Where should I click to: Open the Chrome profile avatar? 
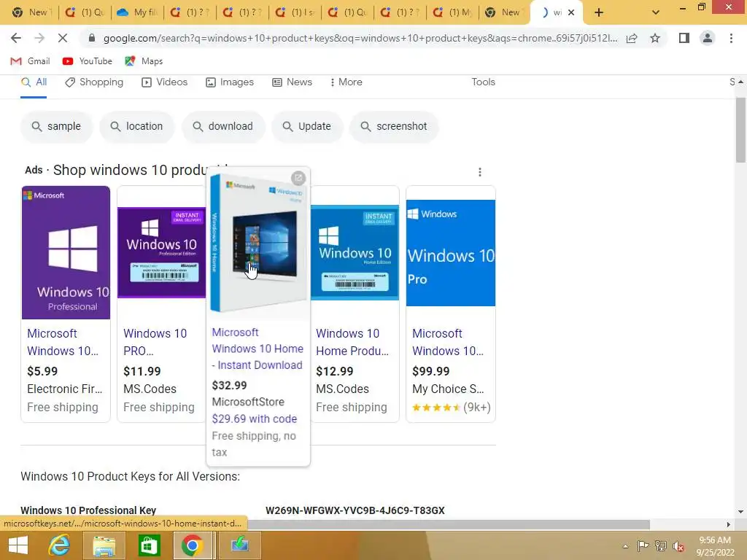click(708, 38)
